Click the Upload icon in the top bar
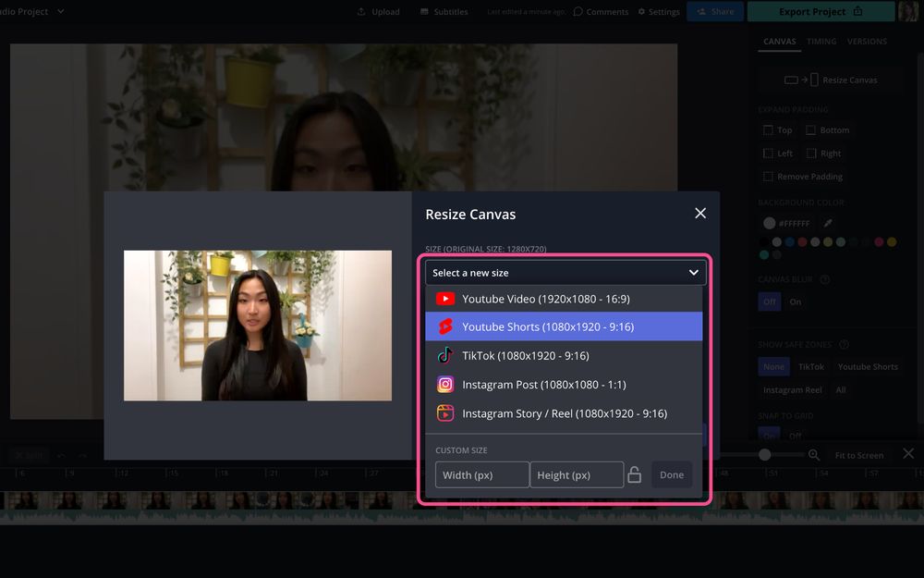The width and height of the screenshot is (924, 578). click(359, 11)
